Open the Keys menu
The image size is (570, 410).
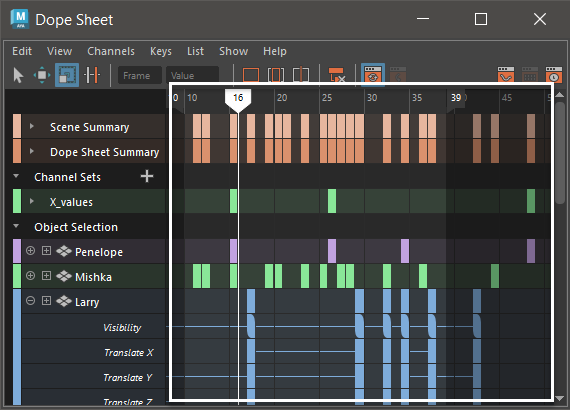[161, 51]
